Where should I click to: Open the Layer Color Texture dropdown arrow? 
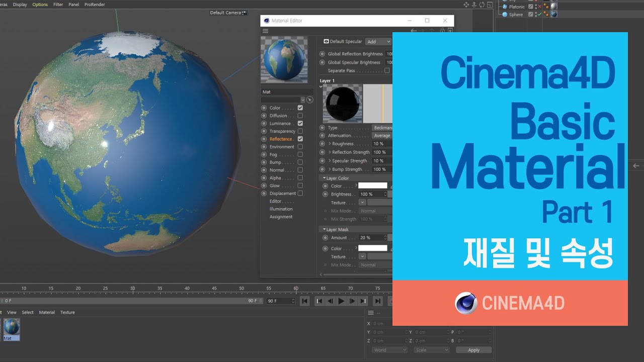362,202
